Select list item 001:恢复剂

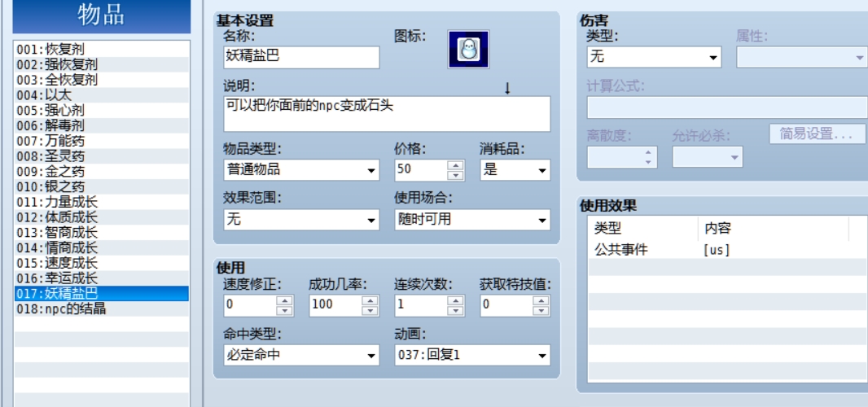click(x=101, y=50)
